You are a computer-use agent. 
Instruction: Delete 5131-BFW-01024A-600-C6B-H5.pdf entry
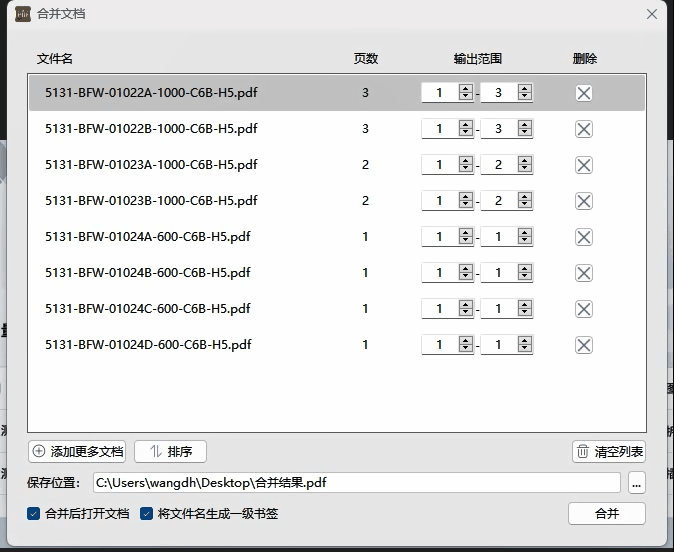[584, 237]
